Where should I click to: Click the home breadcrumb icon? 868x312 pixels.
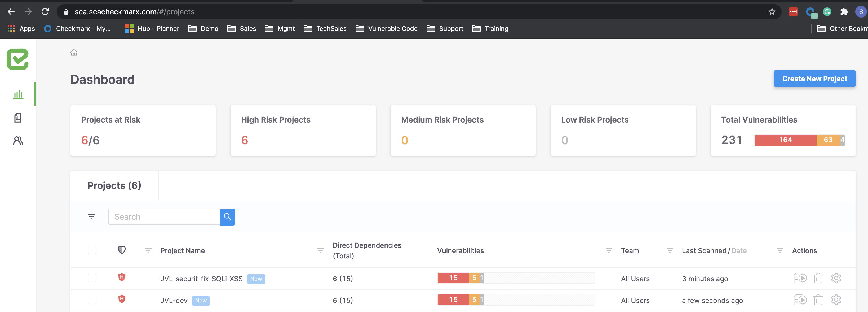(74, 52)
